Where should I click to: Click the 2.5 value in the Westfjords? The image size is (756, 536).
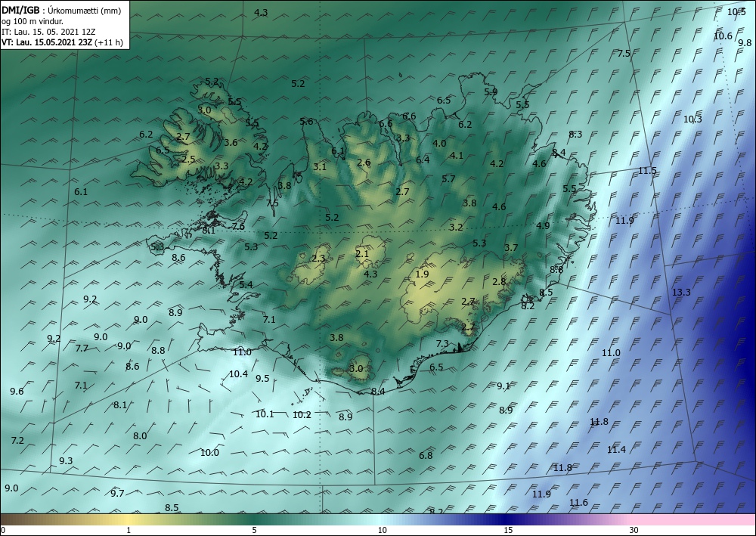click(x=188, y=159)
